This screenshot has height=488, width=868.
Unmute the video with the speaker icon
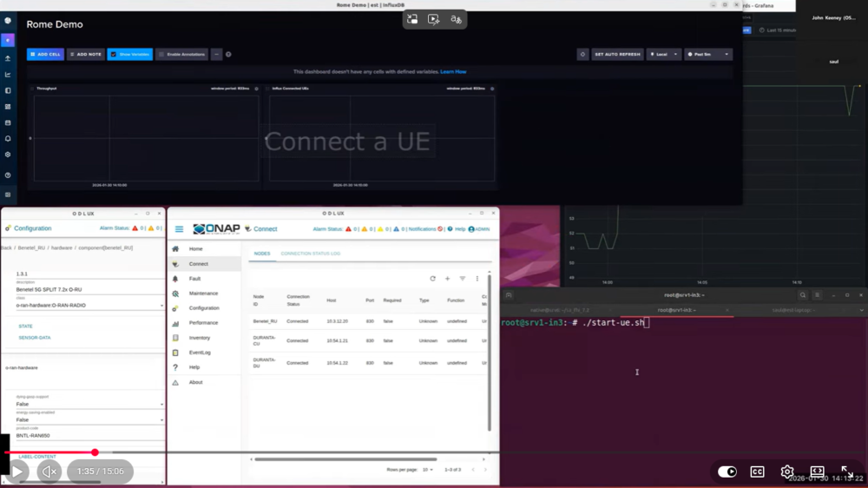tap(49, 472)
